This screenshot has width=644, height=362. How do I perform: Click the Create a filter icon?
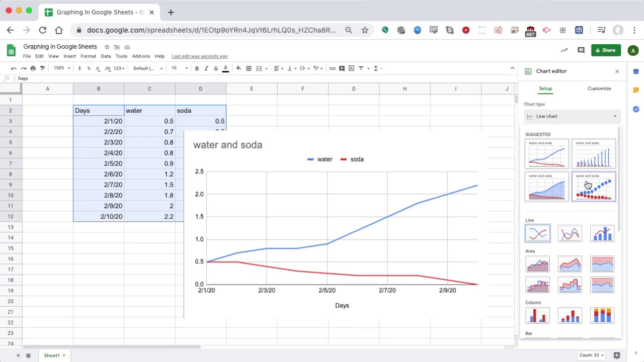[x=361, y=68]
